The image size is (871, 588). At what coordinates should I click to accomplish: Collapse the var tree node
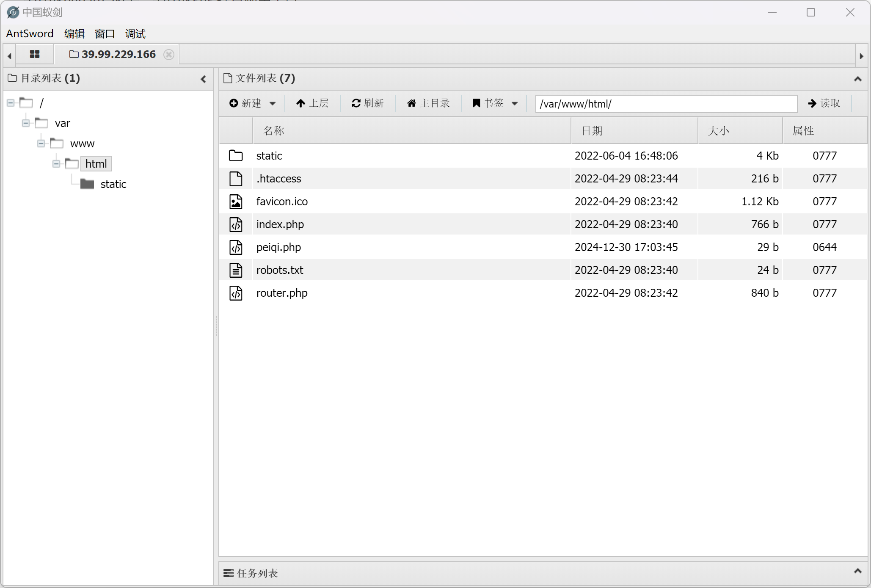pyautogui.click(x=26, y=123)
